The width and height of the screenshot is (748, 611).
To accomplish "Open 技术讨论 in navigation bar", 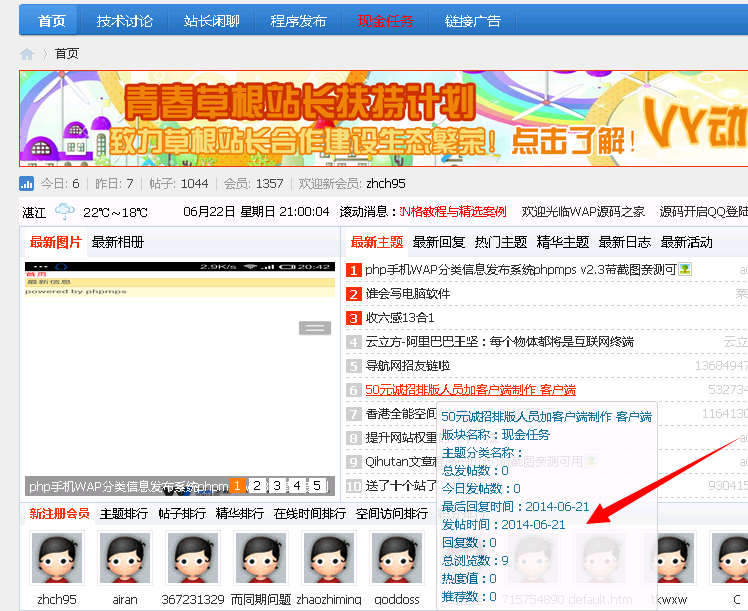I will (125, 21).
